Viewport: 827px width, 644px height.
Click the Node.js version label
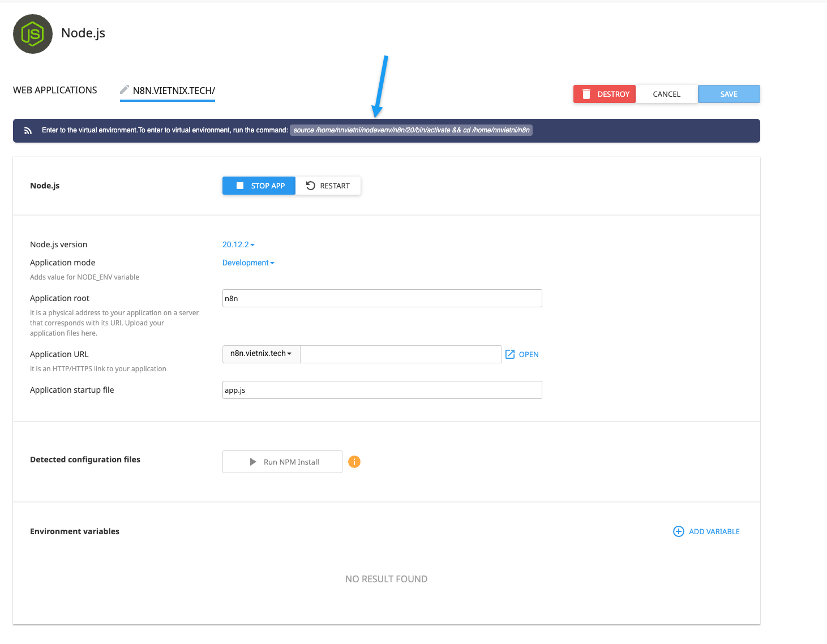(58, 244)
